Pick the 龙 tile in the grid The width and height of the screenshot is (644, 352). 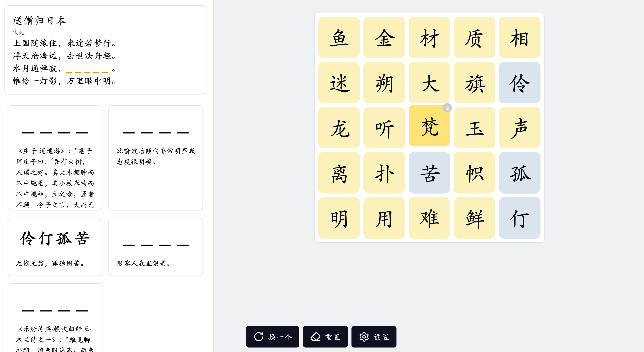pos(339,128)
